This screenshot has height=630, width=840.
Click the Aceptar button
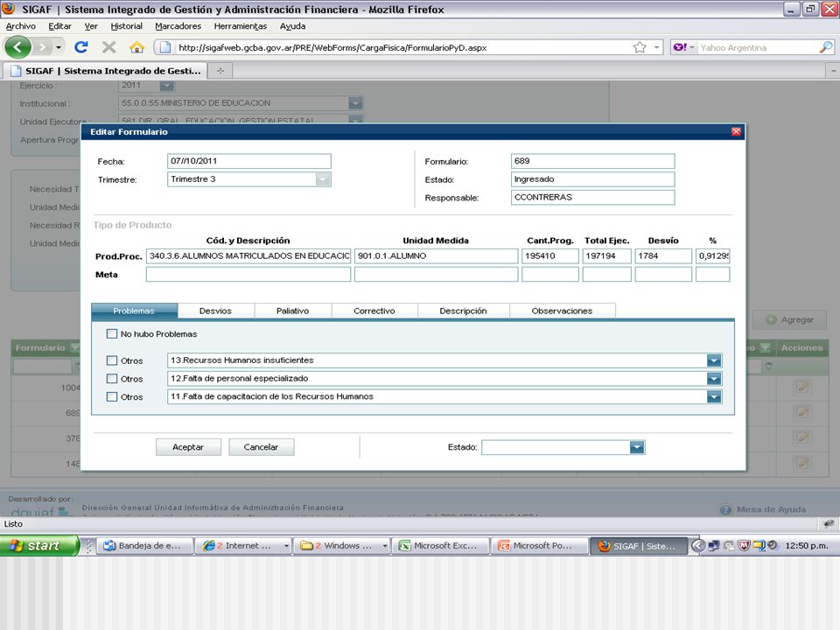pos(188,447)
